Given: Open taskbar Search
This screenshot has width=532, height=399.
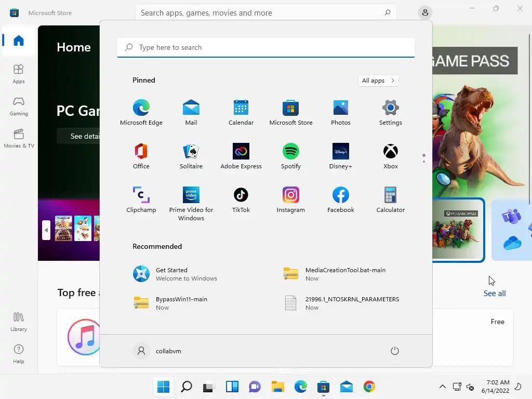Looking at the screenshot, I should (187, 387).
